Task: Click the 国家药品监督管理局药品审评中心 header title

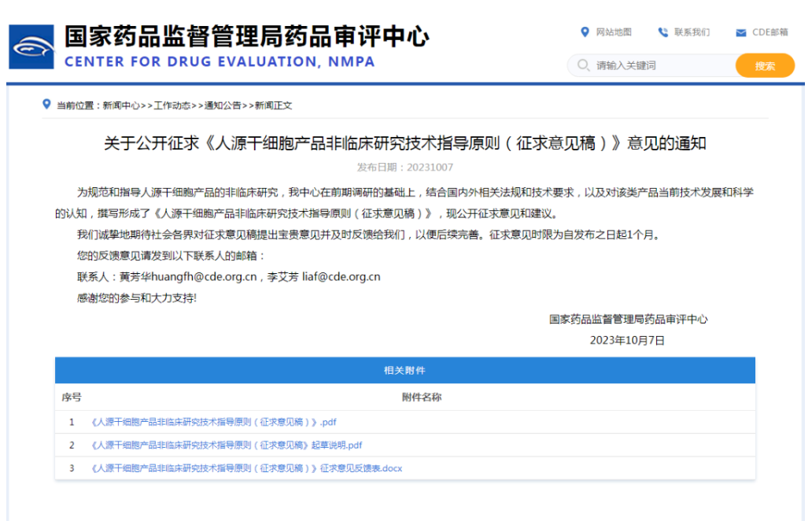Action: click(x=246, y=36)
